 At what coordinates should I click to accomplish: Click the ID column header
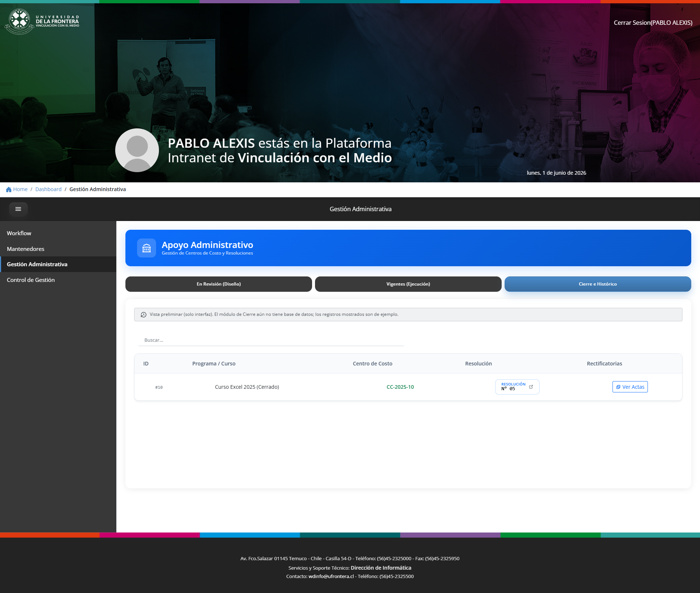[146, 364]
